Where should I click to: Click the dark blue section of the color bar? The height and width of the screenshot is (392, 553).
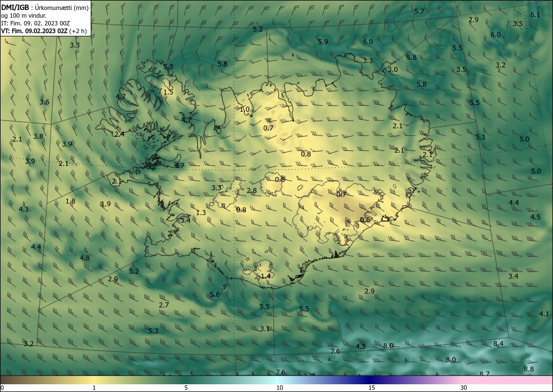click(x=368, y=380)
